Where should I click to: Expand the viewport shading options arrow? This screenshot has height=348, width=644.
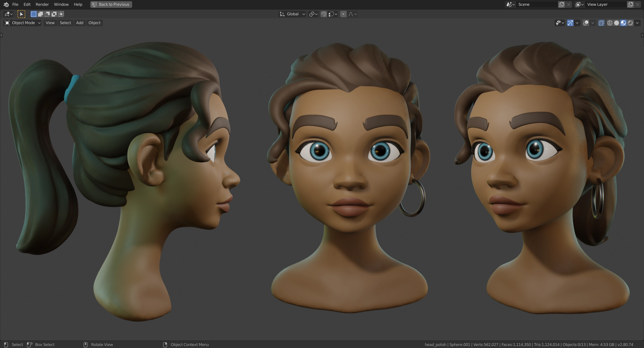[x=637, y=23]
